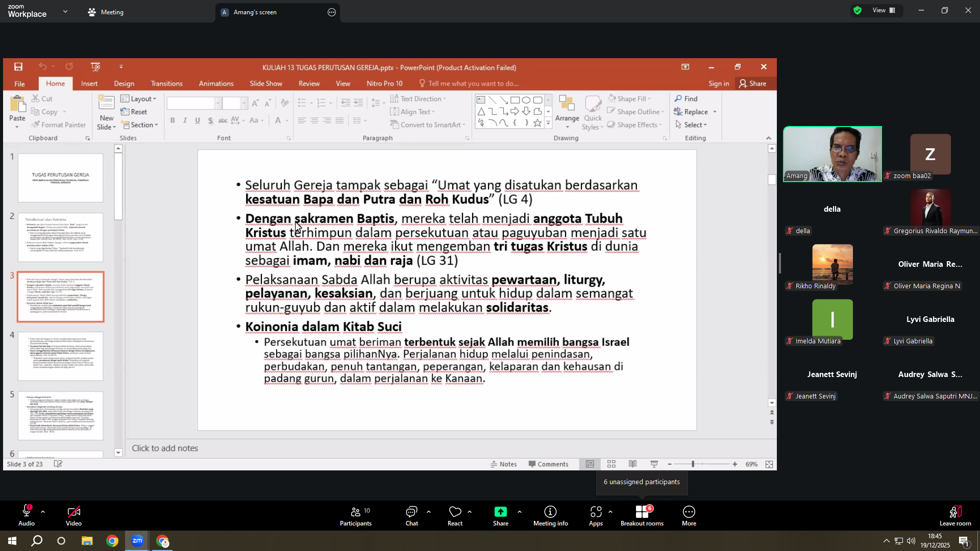Switch to Slide Sorter view icon
980x551 pixels.
coord(611,464)
